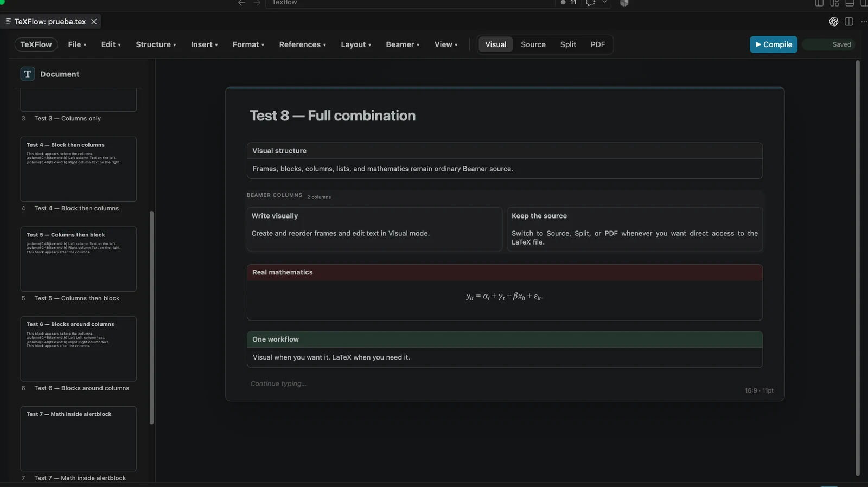
Task: Click the 'Test 5 — Columns then block' caption
Action: (76, 298)
